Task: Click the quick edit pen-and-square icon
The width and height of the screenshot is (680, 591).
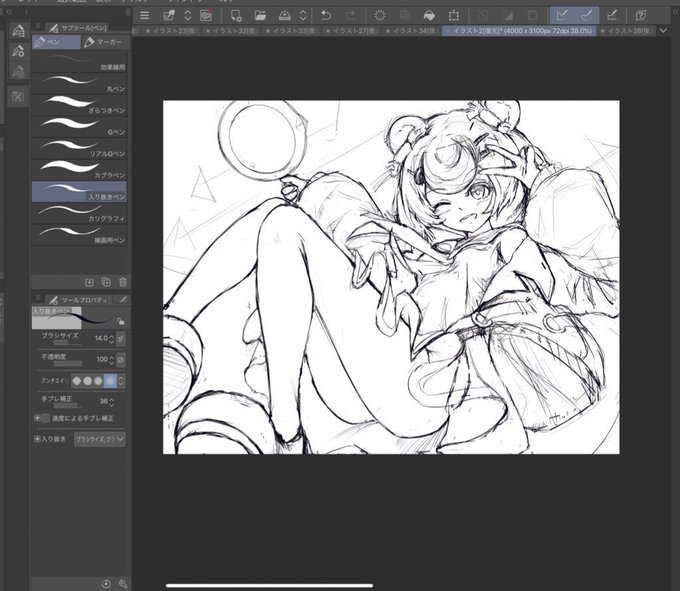Action: click(x=169, y=16)
